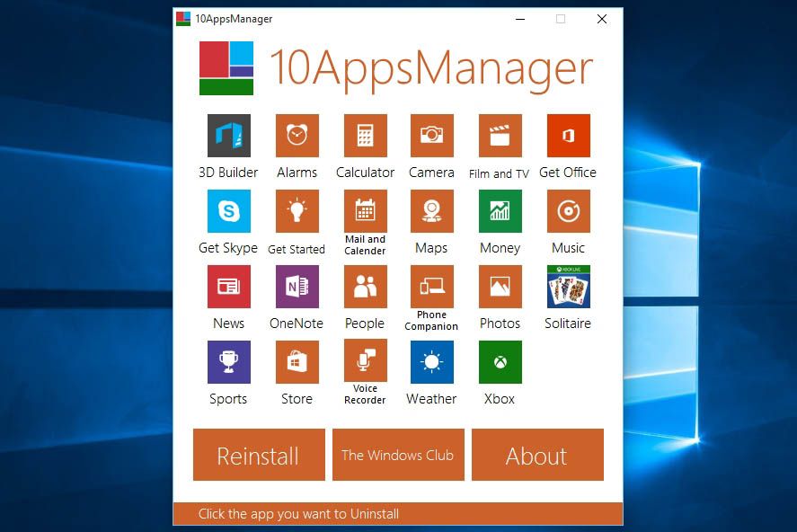The height and width of the screenshot is (532, 797).
Task: Click the Camera app tile
Action: click(x=431, y=135)
